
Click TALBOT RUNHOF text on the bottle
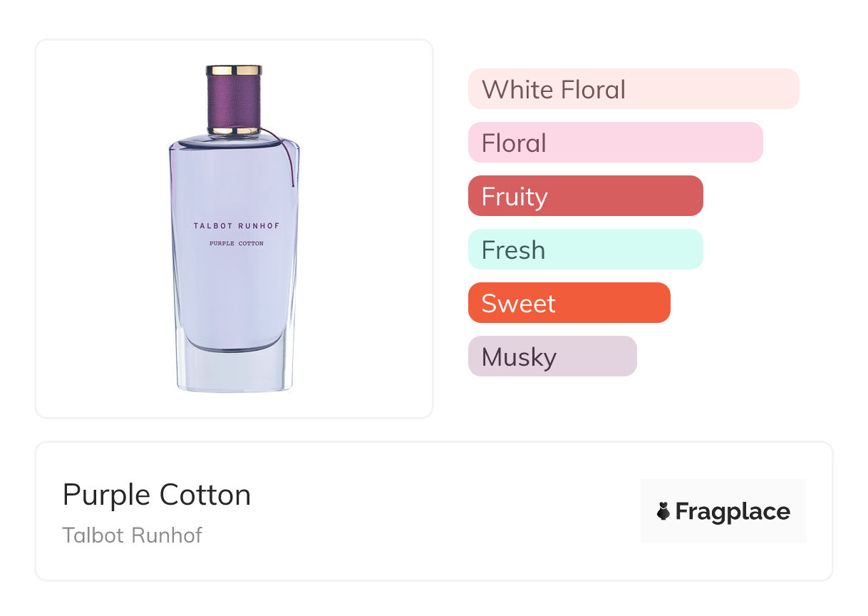click(x=237, y=226)
